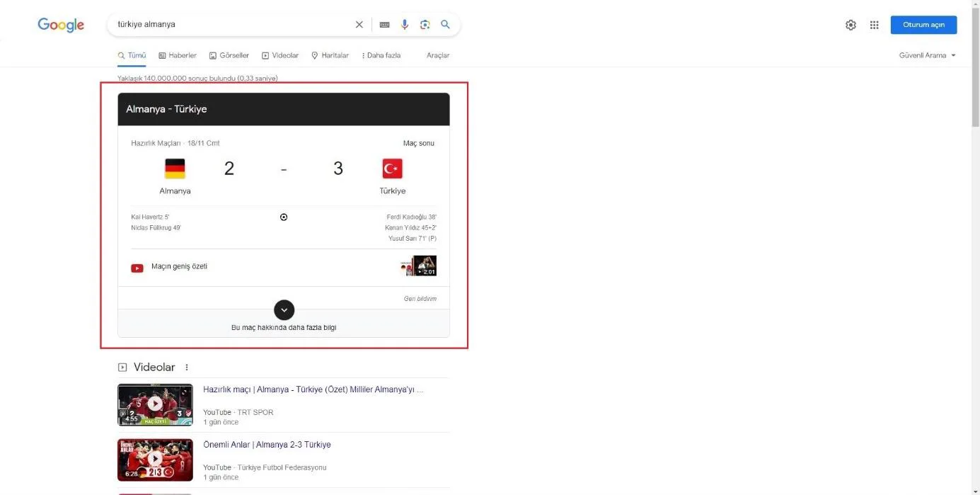Open the Daha fazla menu
980x495 pixels.
[381, 55]
